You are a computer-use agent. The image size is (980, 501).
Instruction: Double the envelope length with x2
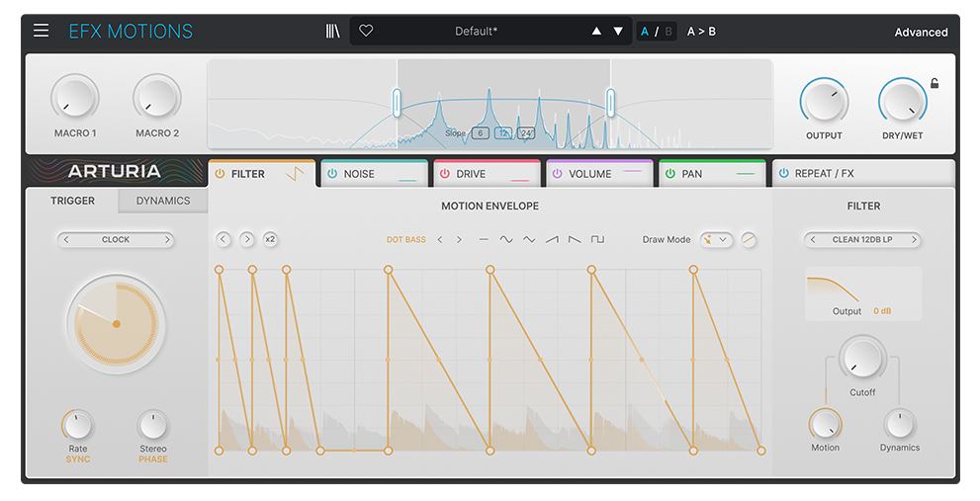(270, 239)
